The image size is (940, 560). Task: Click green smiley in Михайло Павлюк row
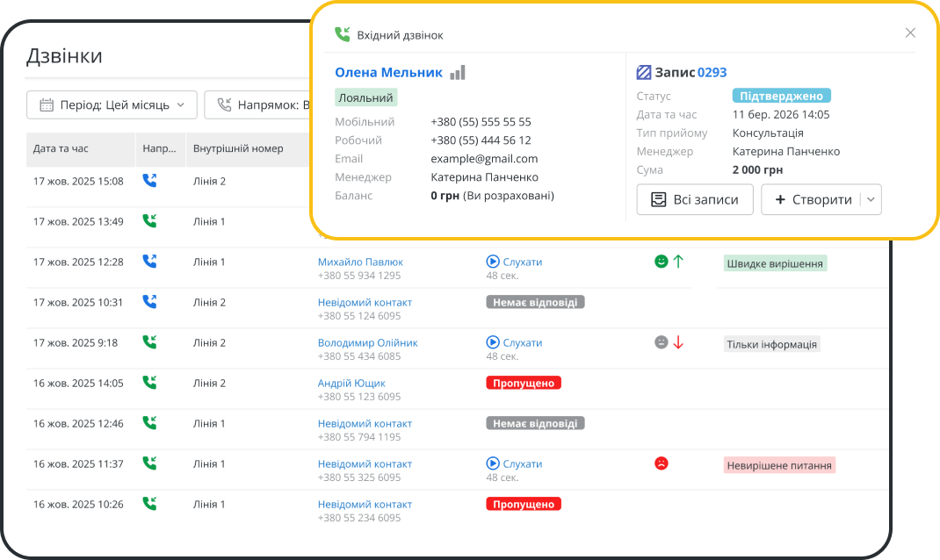coord(662,262)
